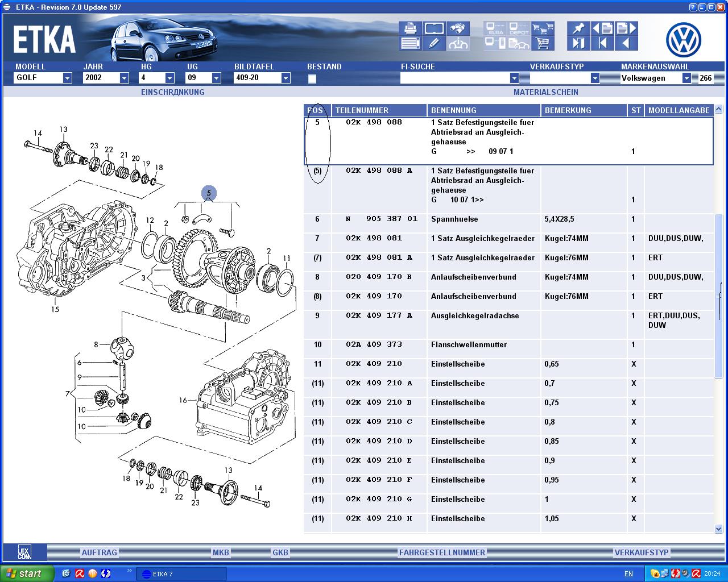Expand the MODELL dropdown showing GOLF
This screenshot has width=728, height=582.
coord(67,78)
